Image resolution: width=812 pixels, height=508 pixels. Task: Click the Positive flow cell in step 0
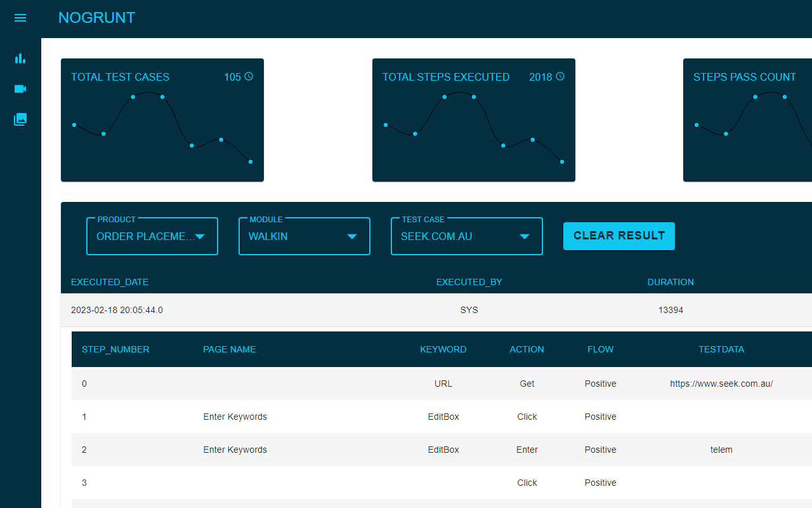[601, 384]
